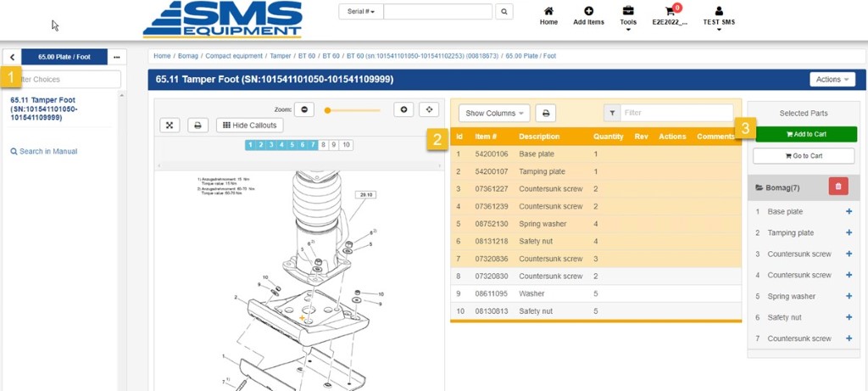Click the diagram zoom slider

coord(353,110)
